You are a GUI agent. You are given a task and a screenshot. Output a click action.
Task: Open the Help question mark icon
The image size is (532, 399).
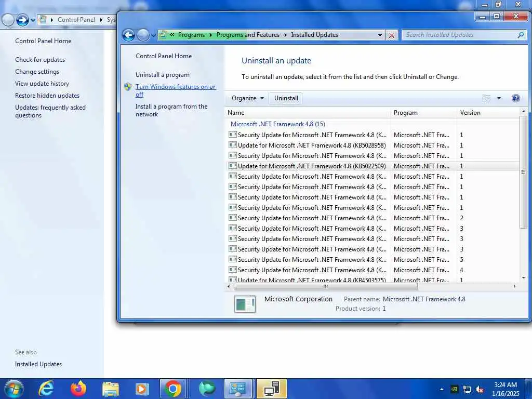(x=515, y=98)
